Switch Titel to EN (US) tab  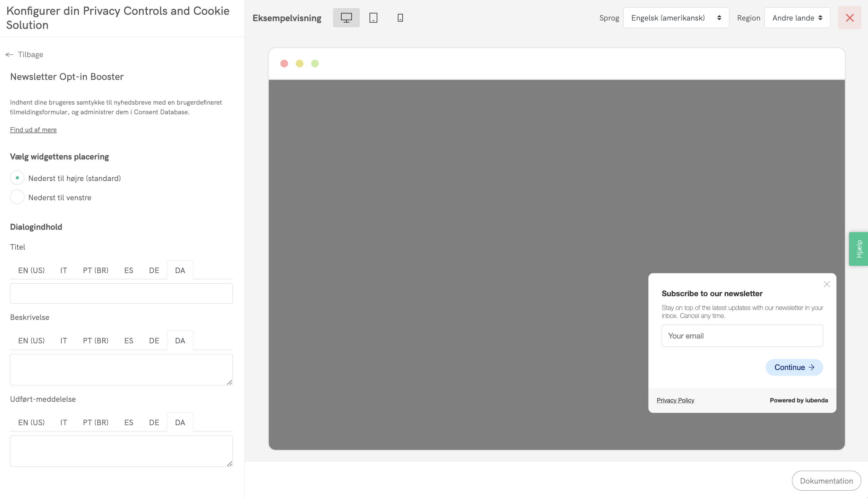(31, 270)
